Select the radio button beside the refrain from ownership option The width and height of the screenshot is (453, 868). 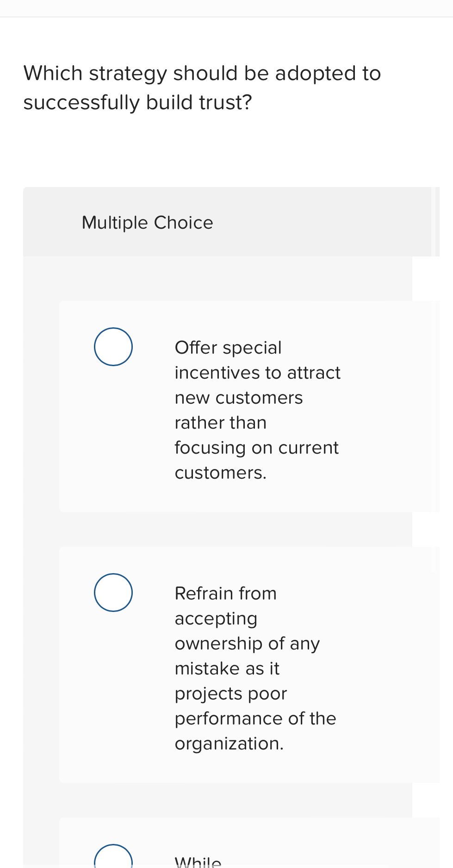pyautogui.click(x=113, y=592)
